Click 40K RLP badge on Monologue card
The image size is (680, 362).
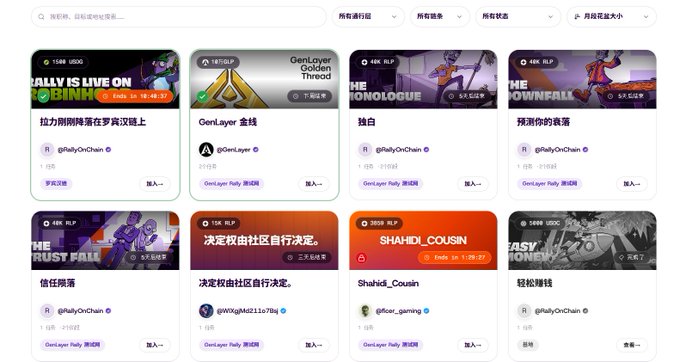tap(377, 62)
